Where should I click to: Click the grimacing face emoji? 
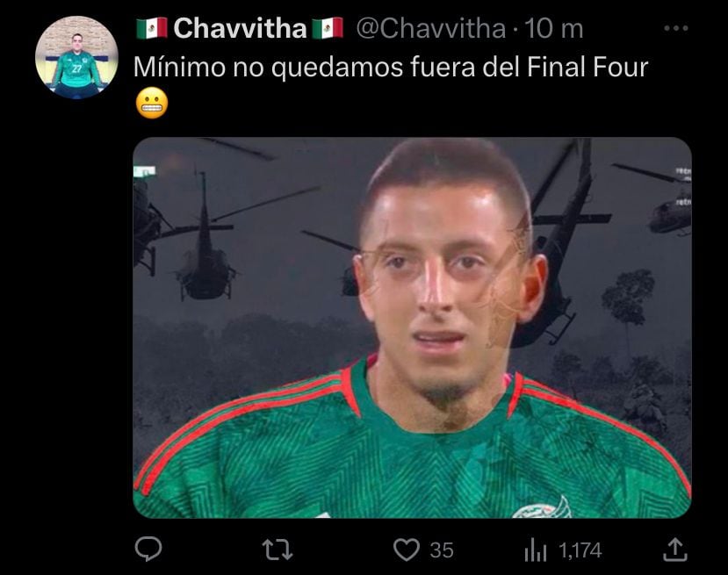click(152, 103)
